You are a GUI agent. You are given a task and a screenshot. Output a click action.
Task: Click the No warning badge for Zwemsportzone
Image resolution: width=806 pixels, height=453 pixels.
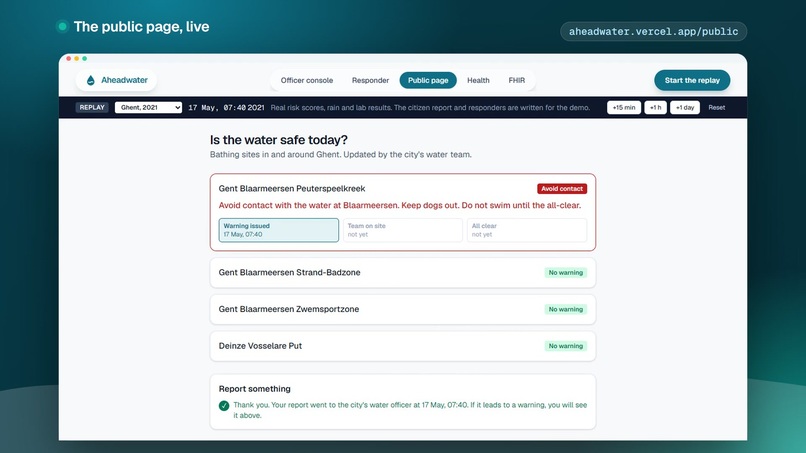tap(565, 309)
